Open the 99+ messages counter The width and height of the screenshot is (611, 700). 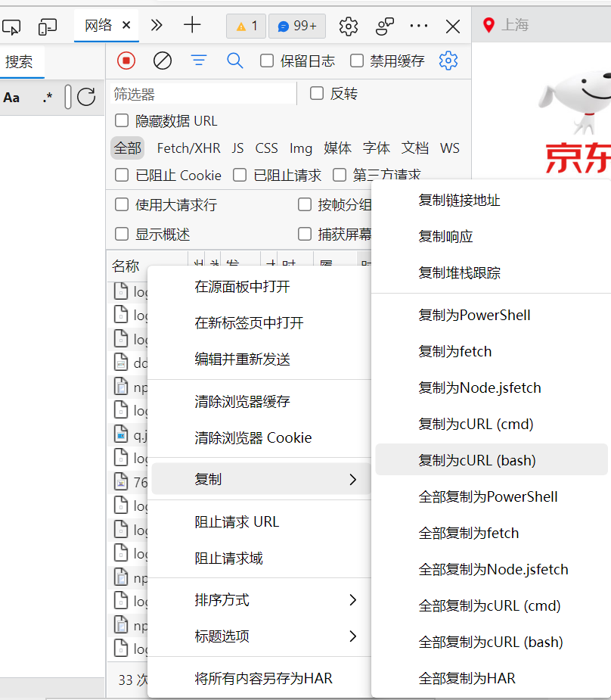pyautogui.click(x=296, y=26)
